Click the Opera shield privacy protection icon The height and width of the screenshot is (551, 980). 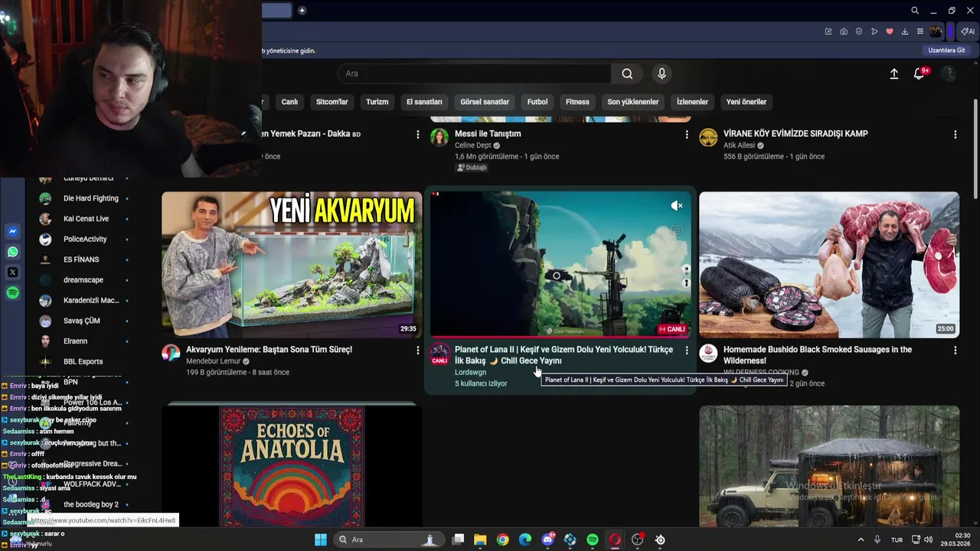859,31
